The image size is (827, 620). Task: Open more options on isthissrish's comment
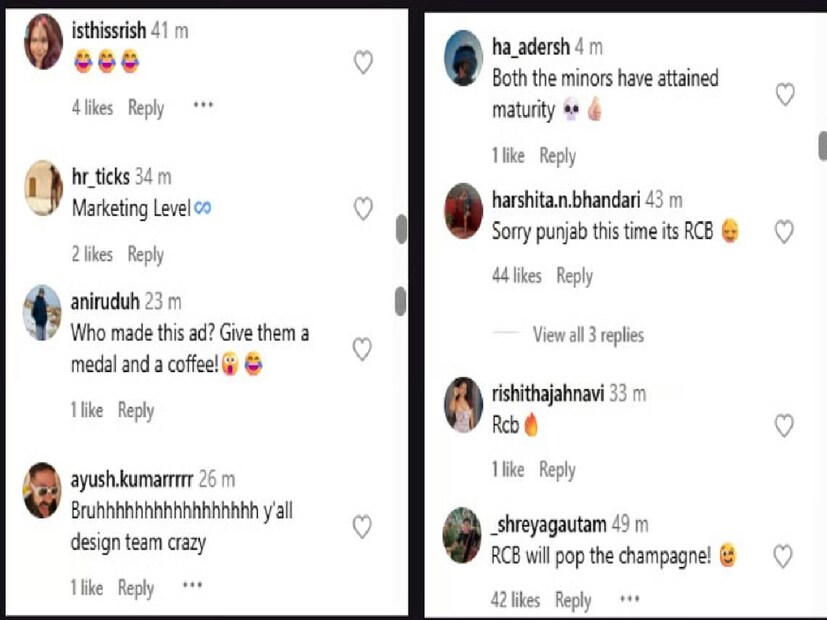(x=203, y=106)
